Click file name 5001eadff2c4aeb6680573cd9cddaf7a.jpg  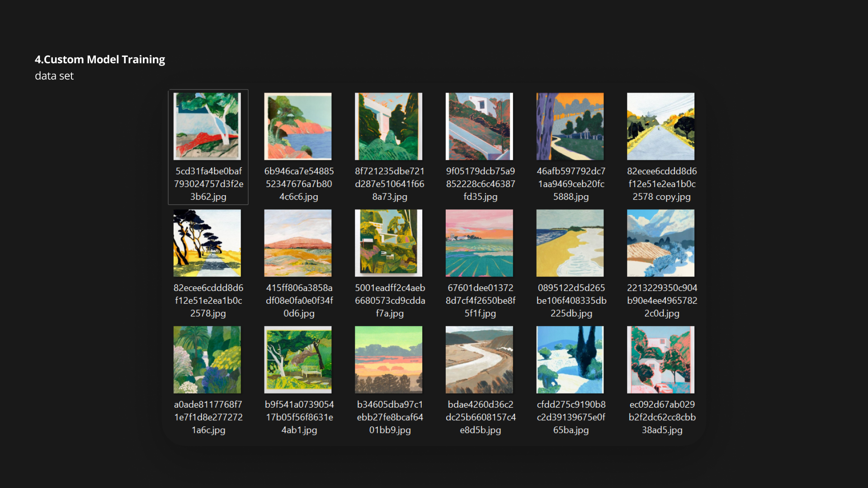point(390,300)
